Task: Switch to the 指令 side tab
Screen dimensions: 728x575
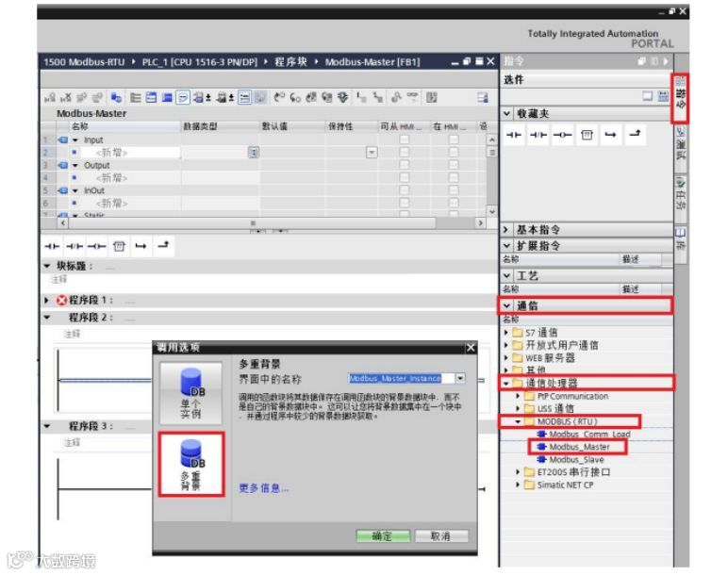Action: point(680,98)
